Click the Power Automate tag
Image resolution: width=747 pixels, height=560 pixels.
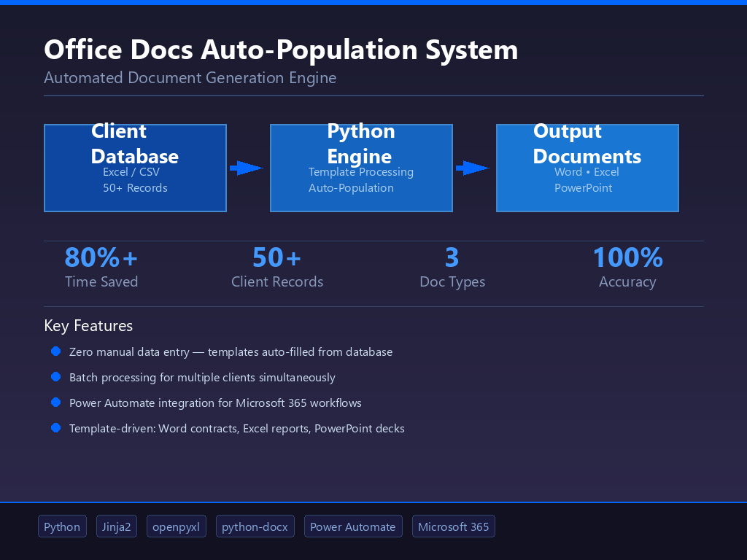click(x=353, y=526)
